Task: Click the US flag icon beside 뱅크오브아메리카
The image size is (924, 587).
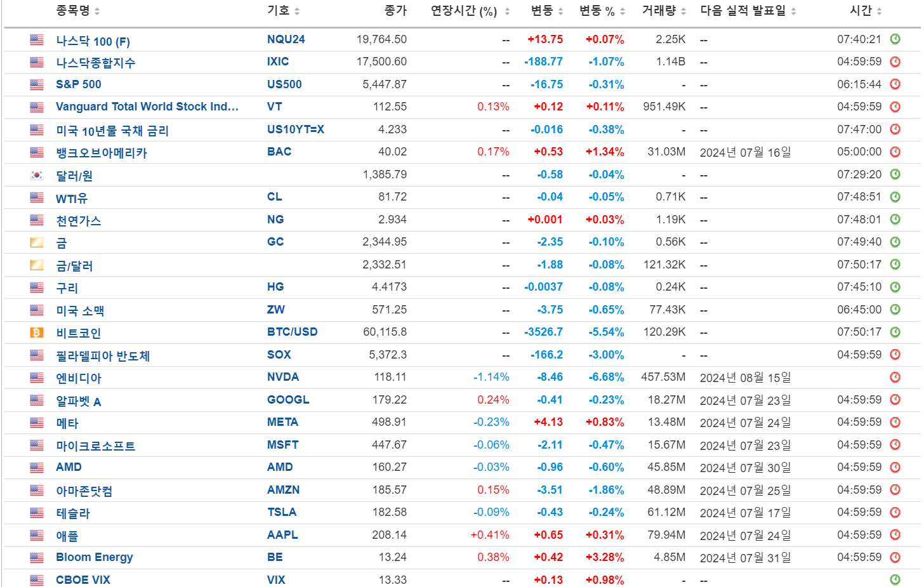Action: point(37,152)
